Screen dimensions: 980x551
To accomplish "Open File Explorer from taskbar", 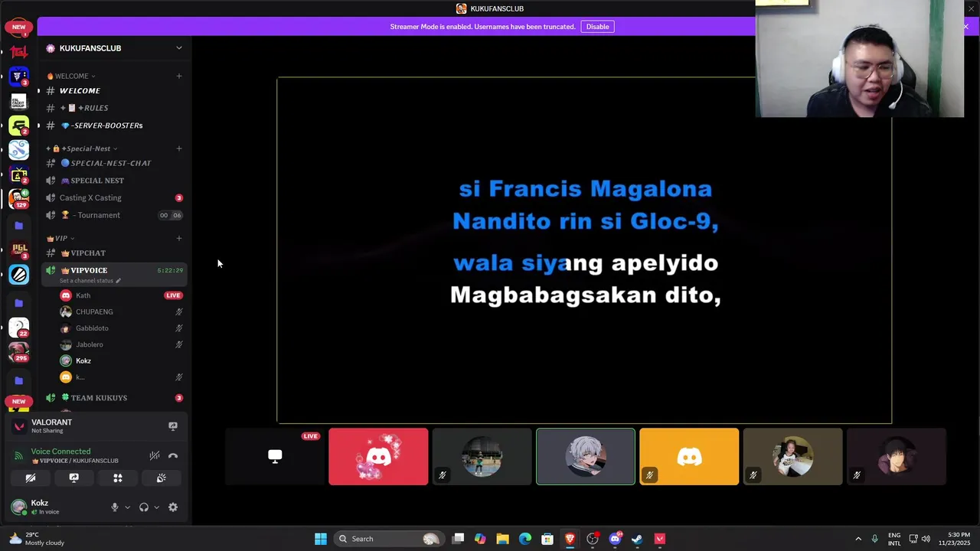I will pyautogui.click(x=502, y=539).
